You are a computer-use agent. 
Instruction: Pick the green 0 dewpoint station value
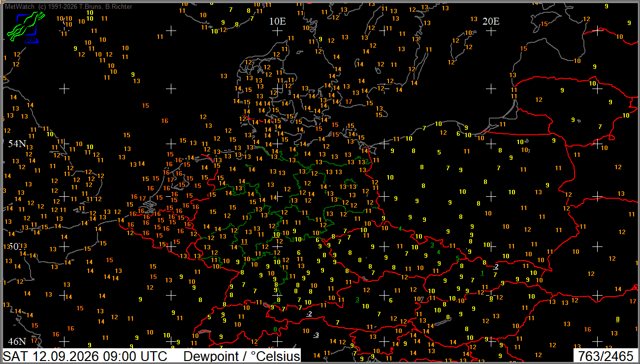[275, 330]
